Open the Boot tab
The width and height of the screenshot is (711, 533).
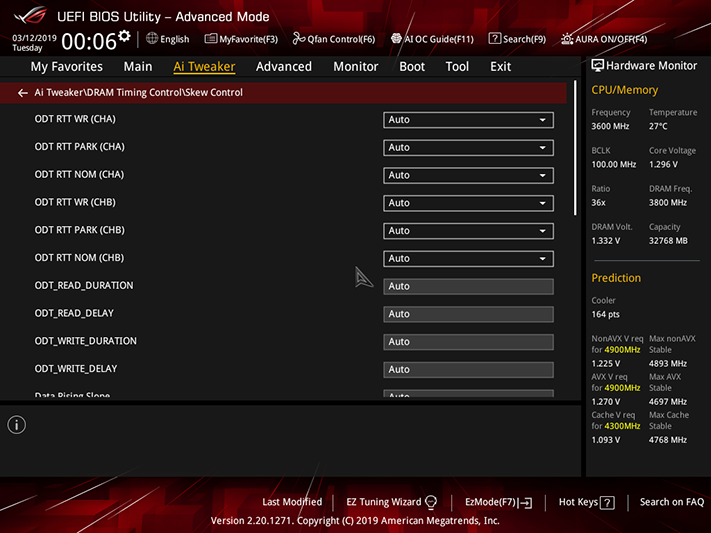[x=412, y=67]
